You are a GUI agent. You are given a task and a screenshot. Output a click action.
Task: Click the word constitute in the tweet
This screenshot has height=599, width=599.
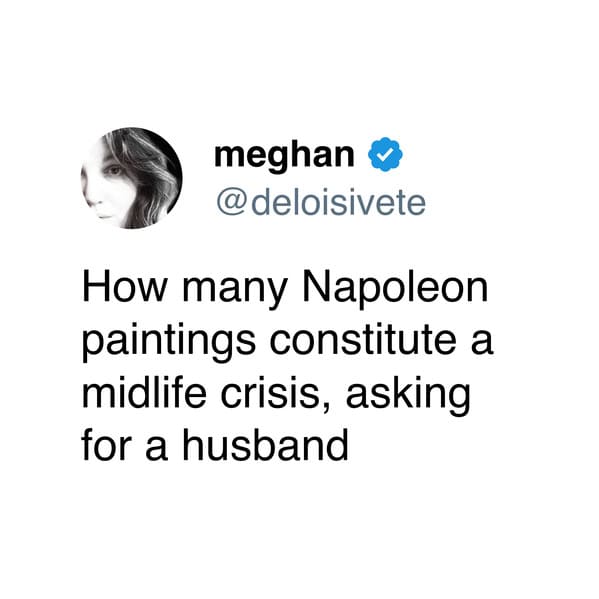[363, 340]
